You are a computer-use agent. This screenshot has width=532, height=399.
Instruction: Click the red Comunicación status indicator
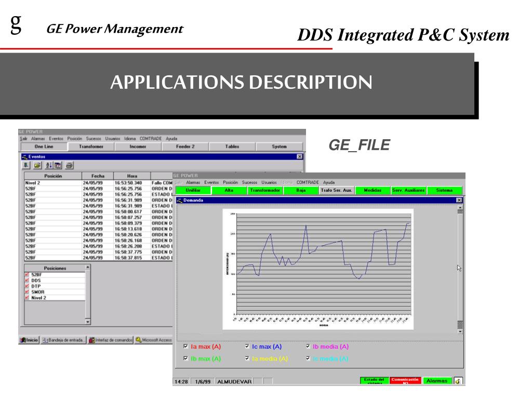[405, 381]
